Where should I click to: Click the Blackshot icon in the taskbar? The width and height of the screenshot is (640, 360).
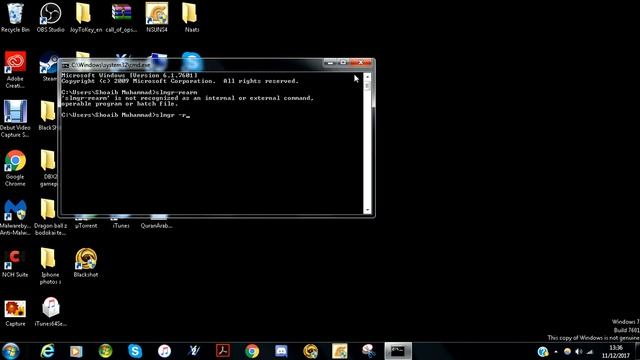[x=311, y=351]
